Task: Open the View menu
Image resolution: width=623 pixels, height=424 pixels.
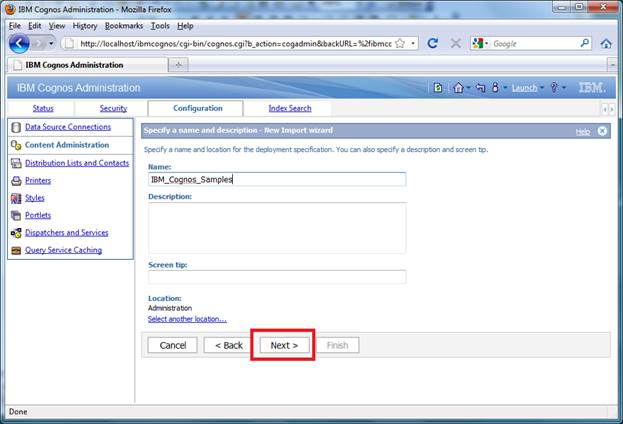Action: pos(57,26)
